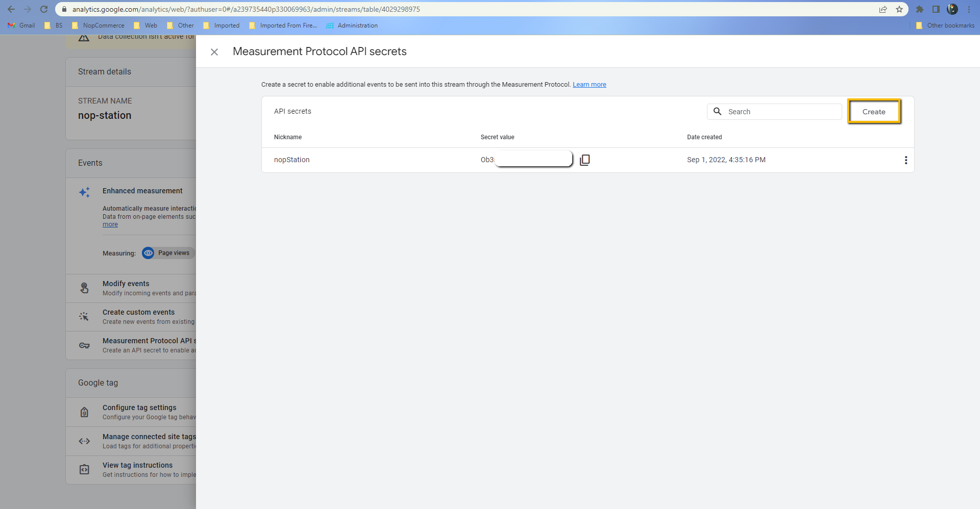980x509 pixels.
Task: Toggle the browser side panel icon
Action: (936, 9)
